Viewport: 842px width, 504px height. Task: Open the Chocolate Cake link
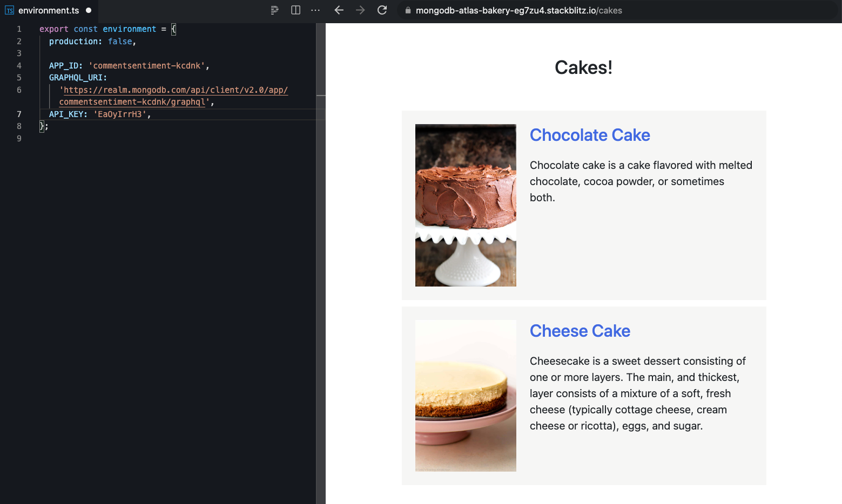pos(590,135)
